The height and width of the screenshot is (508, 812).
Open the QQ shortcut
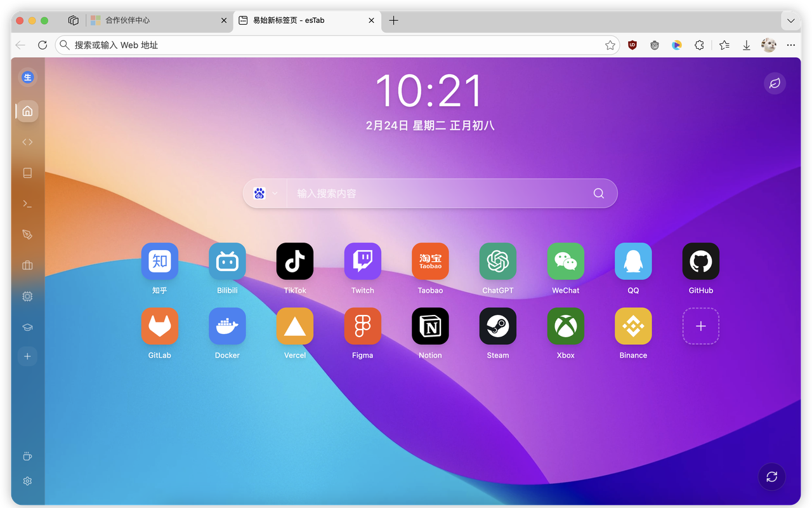633,261
